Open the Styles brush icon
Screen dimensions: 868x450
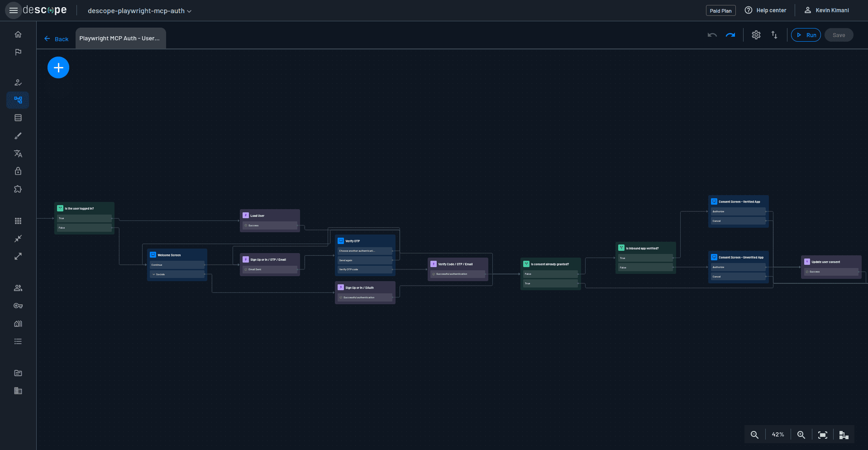(x=18, y=136)
